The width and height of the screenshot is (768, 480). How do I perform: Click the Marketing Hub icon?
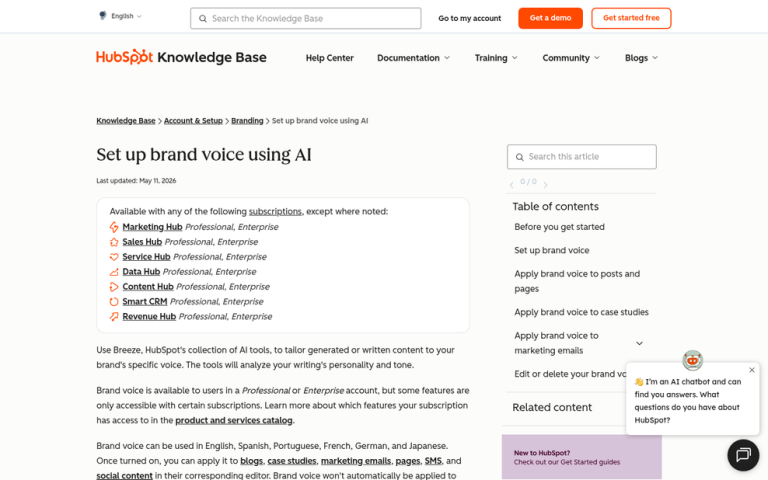114,227
